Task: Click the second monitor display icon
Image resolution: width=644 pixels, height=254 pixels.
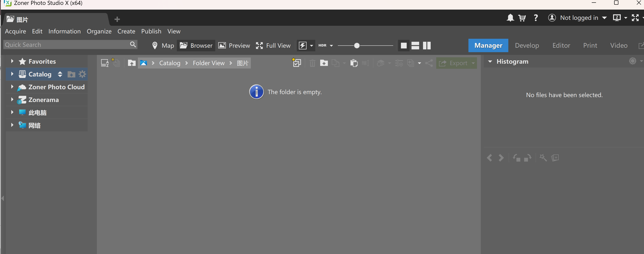Action: coord(616,18)
